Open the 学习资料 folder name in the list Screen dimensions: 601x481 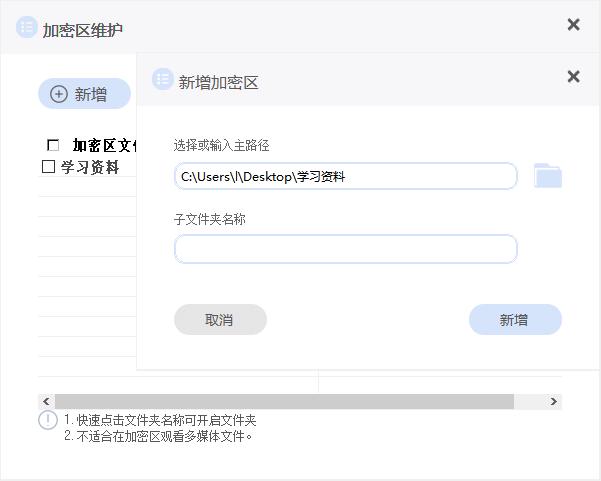tap(90, 167)
